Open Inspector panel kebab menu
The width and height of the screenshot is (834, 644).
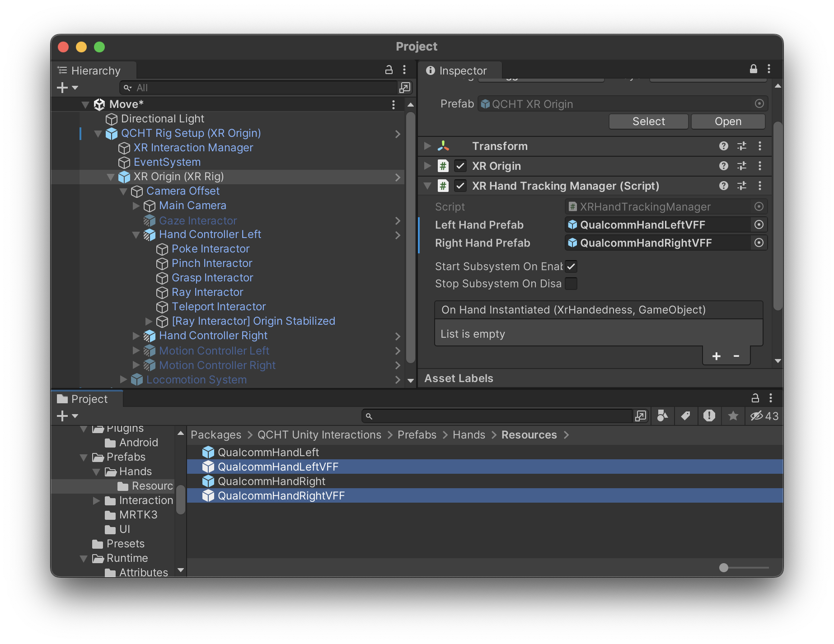(x=769, y=69)
